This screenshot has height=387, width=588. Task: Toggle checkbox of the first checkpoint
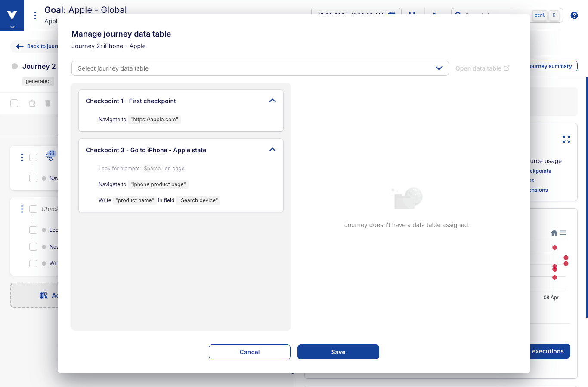pos(33,157)
